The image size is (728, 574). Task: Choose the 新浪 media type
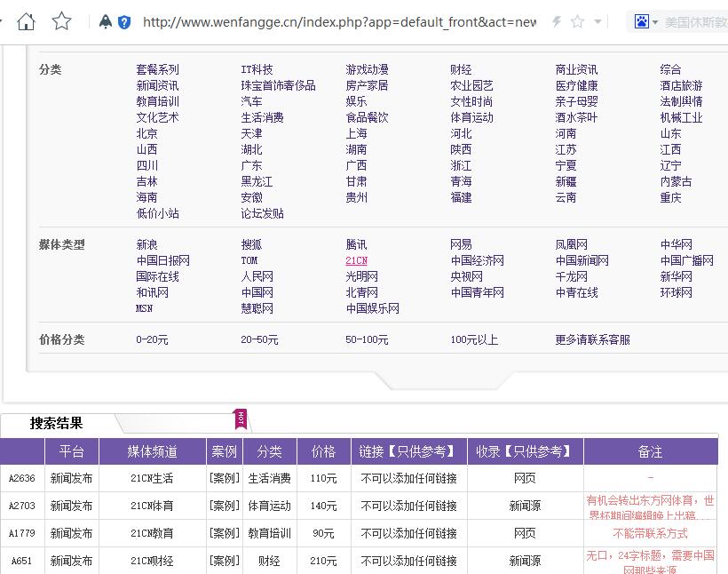[146, 244]
